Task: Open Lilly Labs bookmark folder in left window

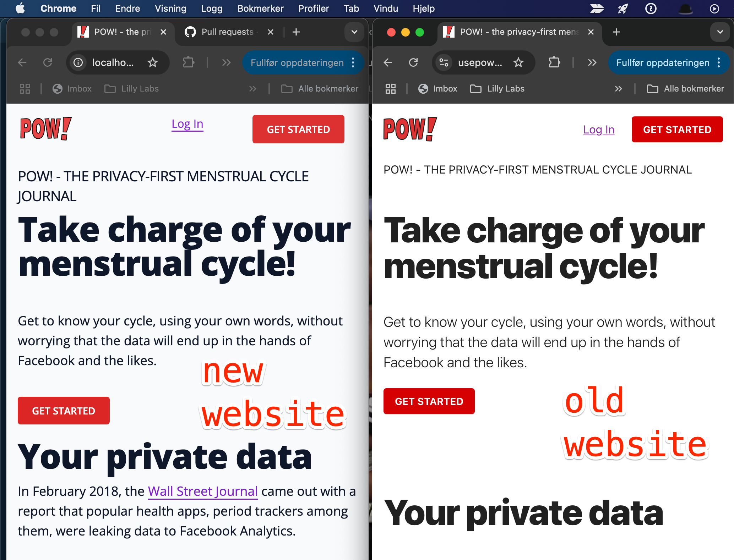Action: pyautogui.click(x=131, y=89)
